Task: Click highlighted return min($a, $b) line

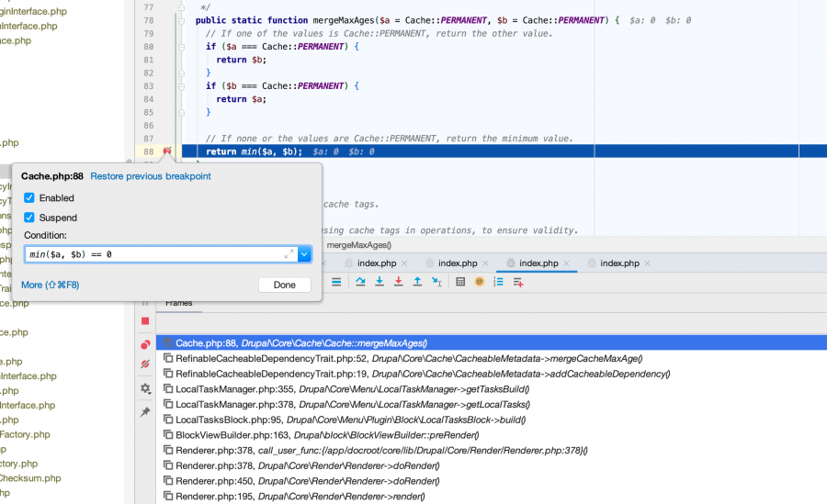Action: (x=504, y=151)
